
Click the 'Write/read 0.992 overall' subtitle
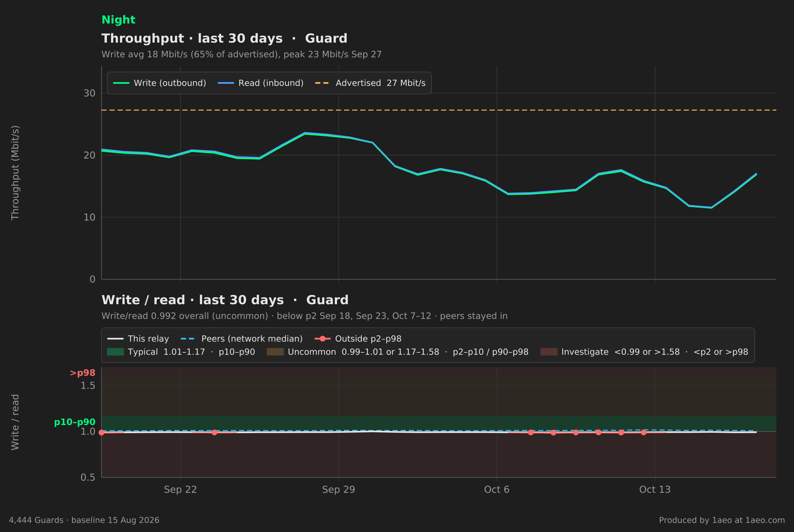[304, 316]
